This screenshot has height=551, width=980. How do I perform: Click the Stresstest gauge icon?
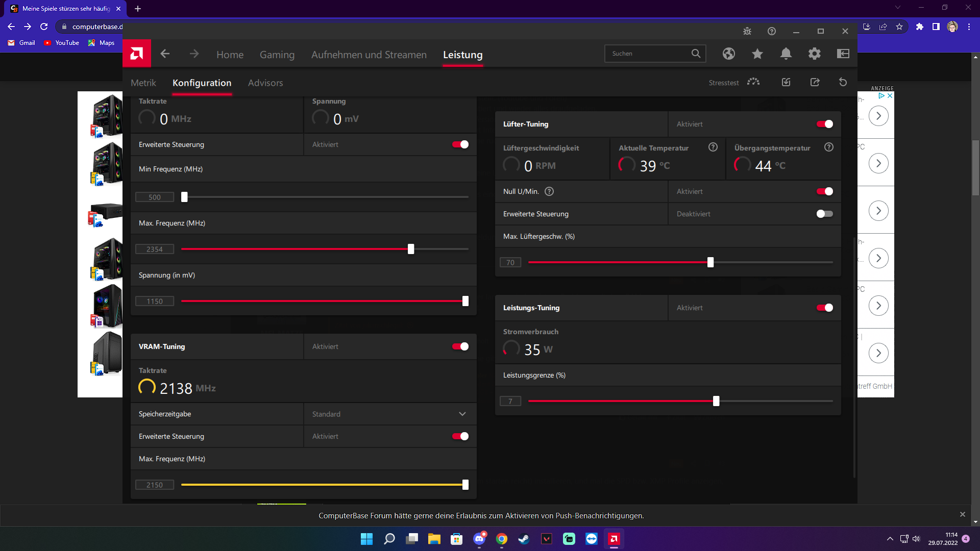point(753,82)
